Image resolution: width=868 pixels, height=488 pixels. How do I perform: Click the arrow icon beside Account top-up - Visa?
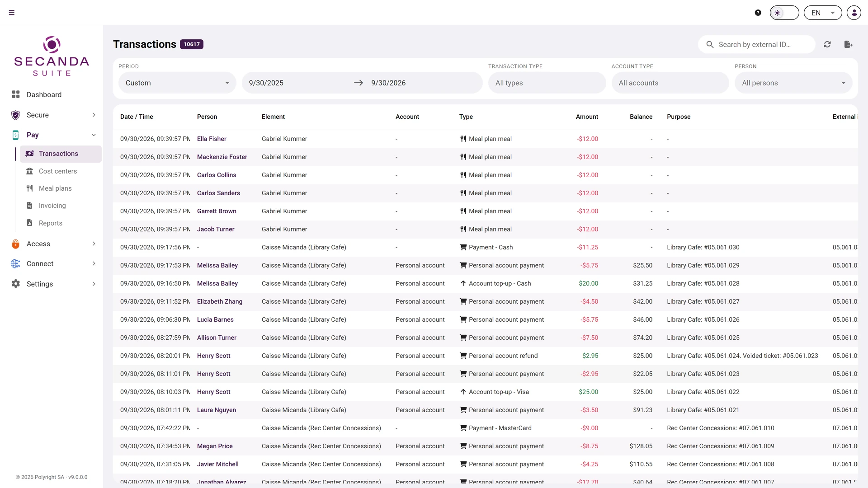tap(463, 392)
